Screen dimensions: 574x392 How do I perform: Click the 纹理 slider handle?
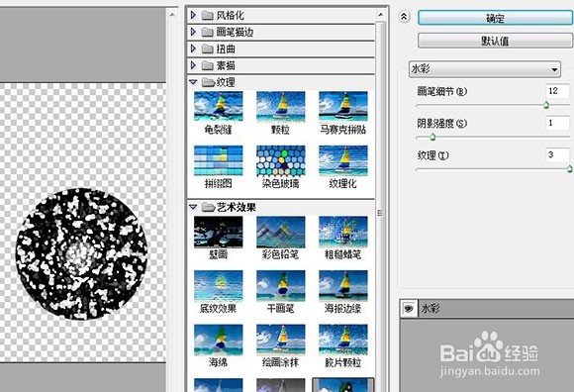[570, 168]
